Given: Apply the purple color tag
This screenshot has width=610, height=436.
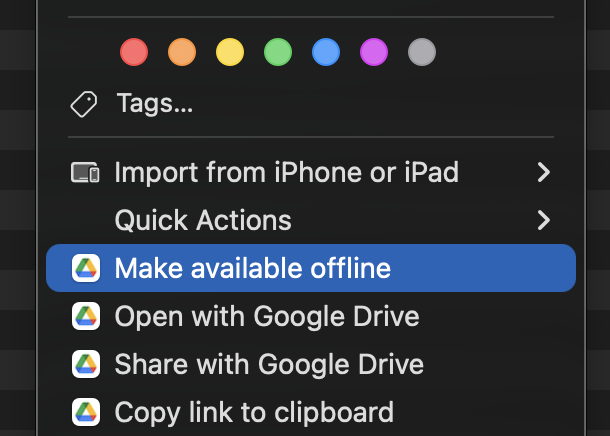Looking at the screenshot, I should (374, 51).
